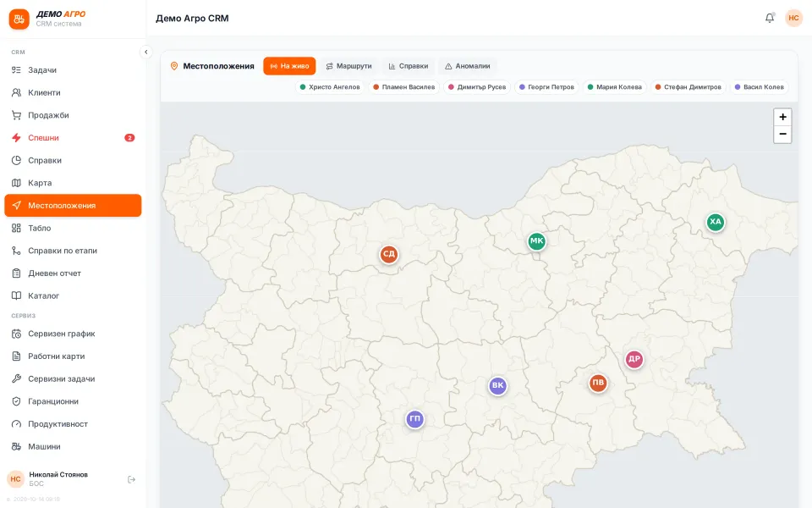Click the Табло dashboard icon

(17, 228)
